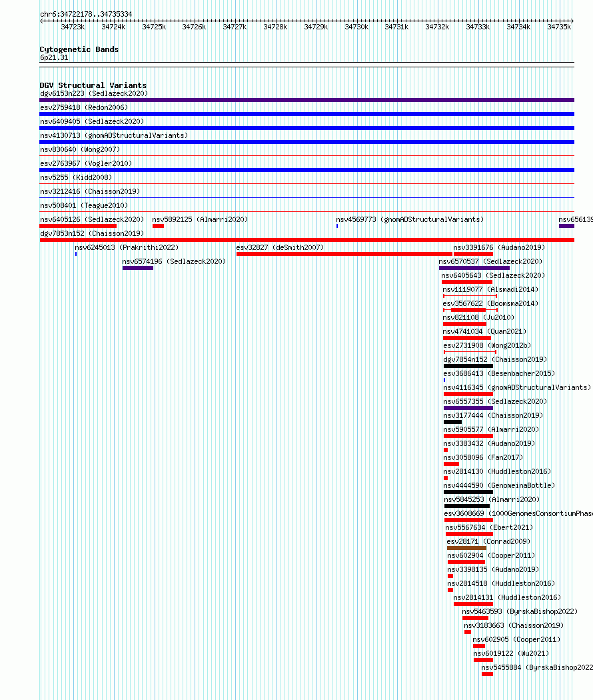The width and height of the screenshot is (593, 700).
Task: Click nsv3398135 (Audano2019) label
Action: point(493,569)
